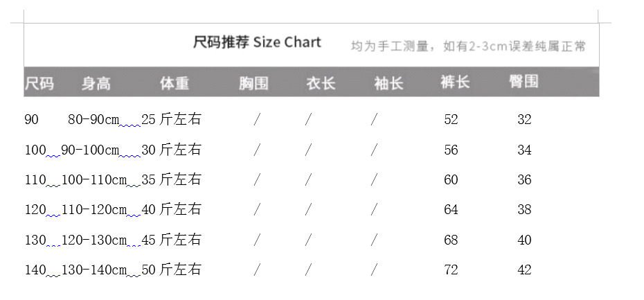
Task: Click the 臀围 value 34
Action: (524, 150)
